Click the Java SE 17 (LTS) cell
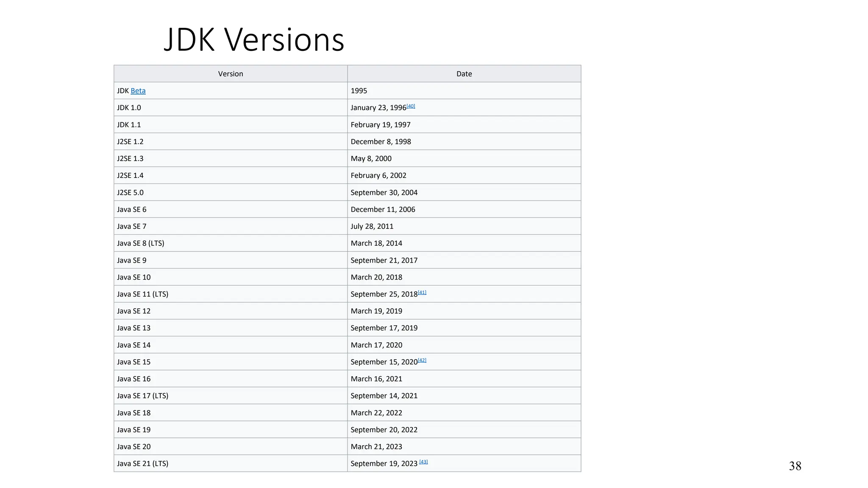This screenshot has height=488, width=868. pos(231,396)
